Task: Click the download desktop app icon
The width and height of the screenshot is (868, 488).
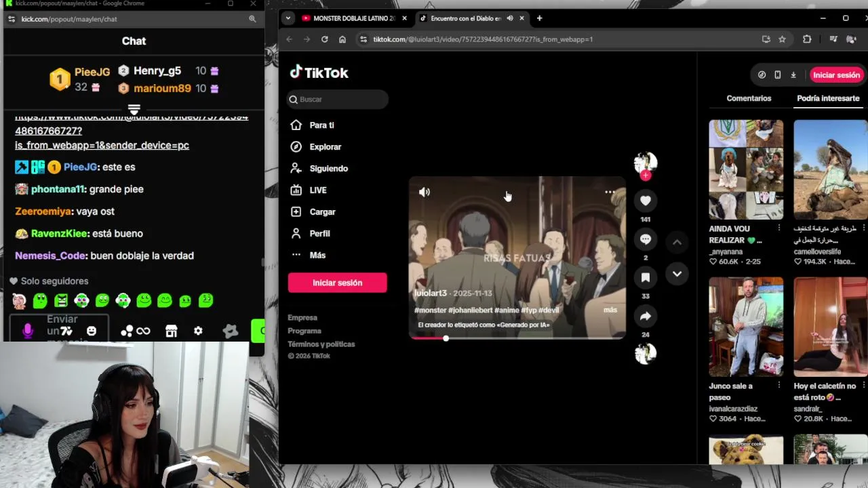Action: 793,75
